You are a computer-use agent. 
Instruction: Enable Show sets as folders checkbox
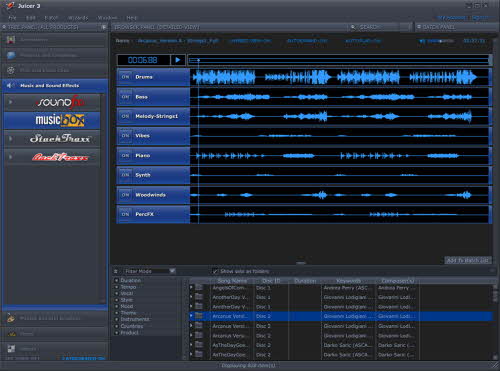click(x=215, y=271)
